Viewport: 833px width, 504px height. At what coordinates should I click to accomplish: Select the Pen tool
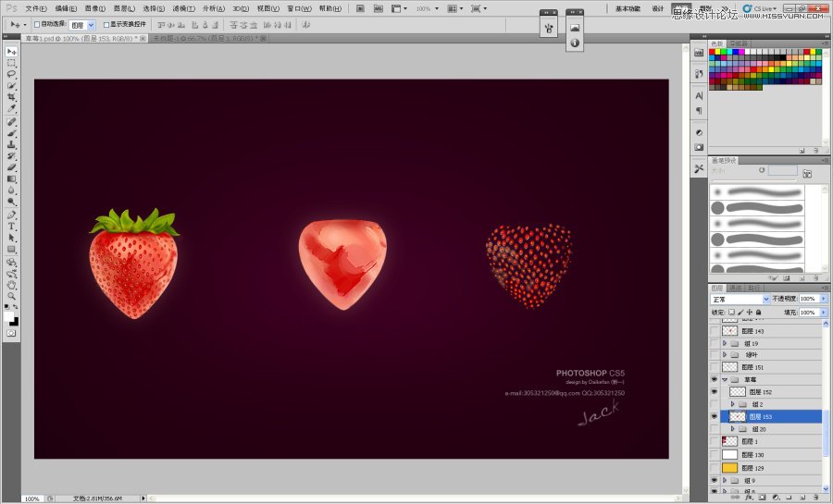(x=12, y=215)
